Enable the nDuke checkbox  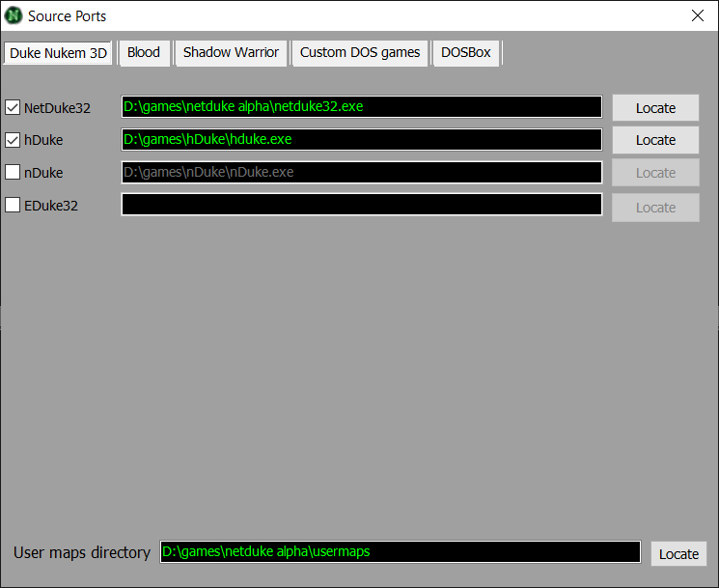point(13,173)
